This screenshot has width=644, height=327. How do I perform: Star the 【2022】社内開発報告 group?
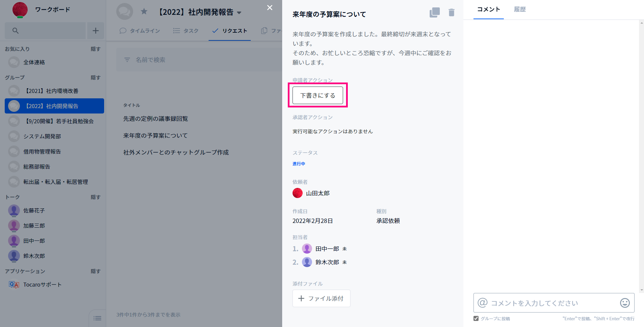(144, 12)
